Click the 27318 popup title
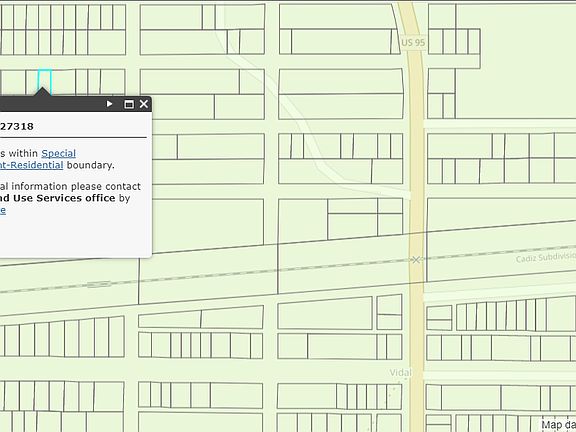This screenshot has height=432, width=576. click(x=17, y=126)
